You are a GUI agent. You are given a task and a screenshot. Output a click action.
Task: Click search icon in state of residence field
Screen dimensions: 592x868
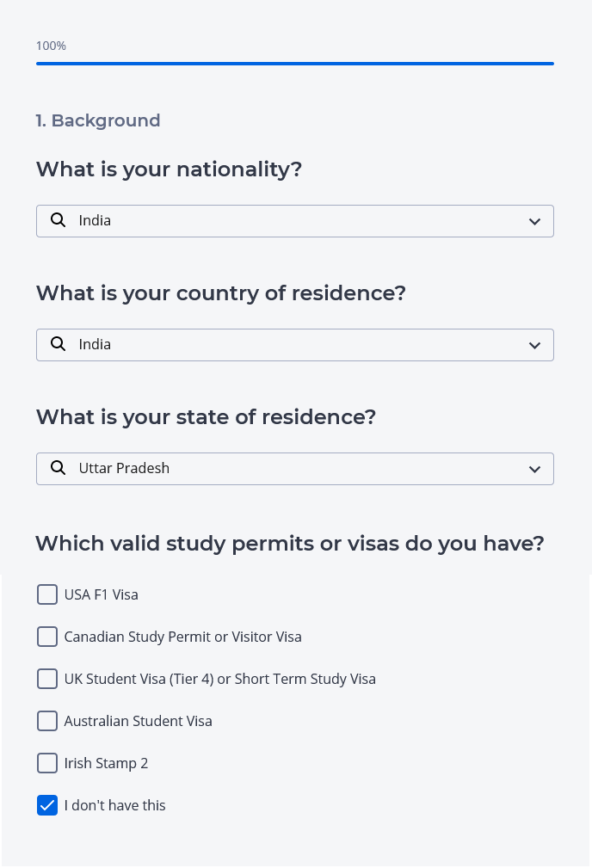coord(59,468)
